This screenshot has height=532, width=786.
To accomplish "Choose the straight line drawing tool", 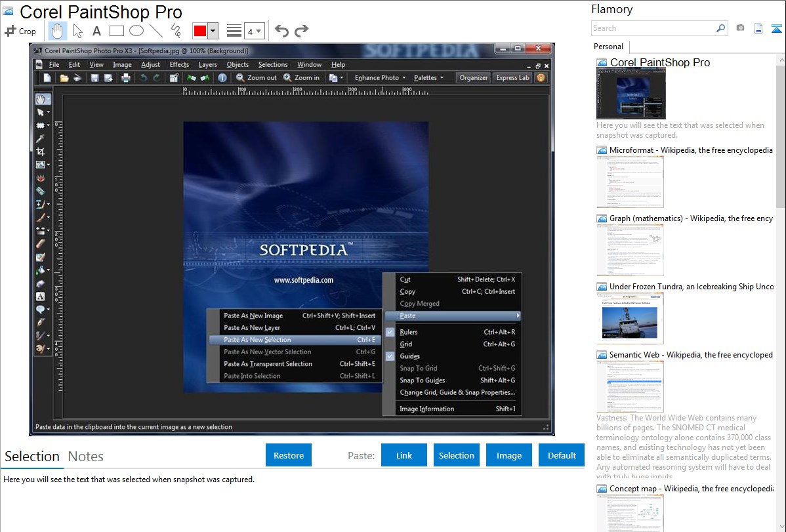I will 156,31.
